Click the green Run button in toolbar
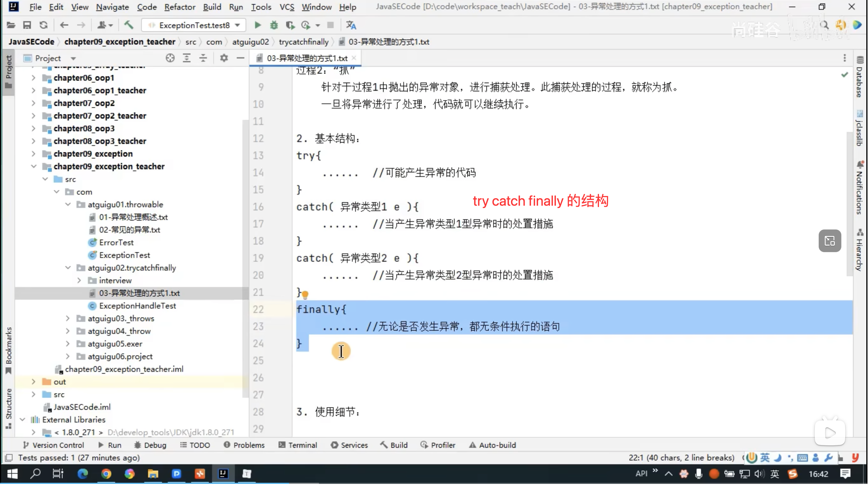This screenshot has width=868, height=485. pyautogui.click(x=257, y=25)
